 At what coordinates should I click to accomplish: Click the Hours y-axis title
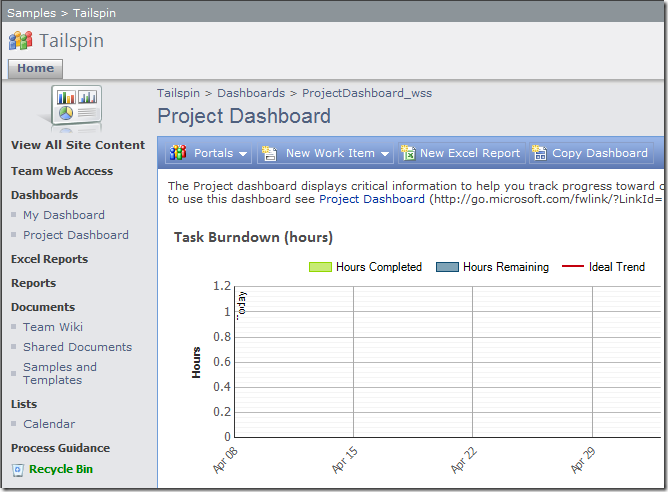[196, 363]
